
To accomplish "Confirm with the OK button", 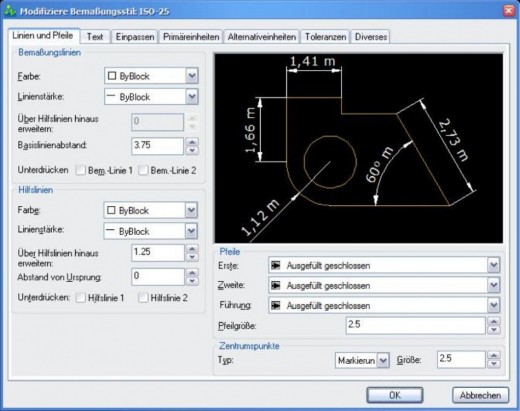I will click(x=395, y=395).
